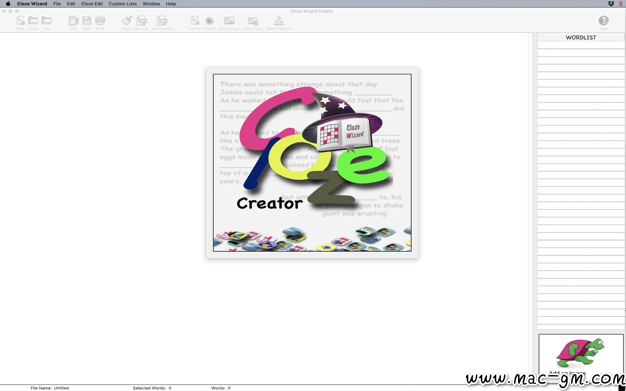Click the WORDLIST column header

581,38
